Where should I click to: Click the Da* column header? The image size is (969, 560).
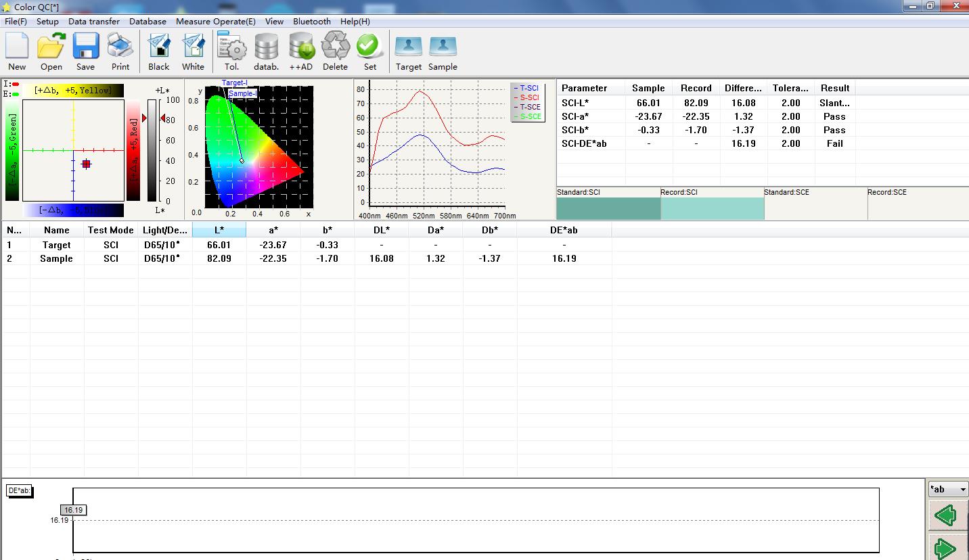tap(436, 230)
